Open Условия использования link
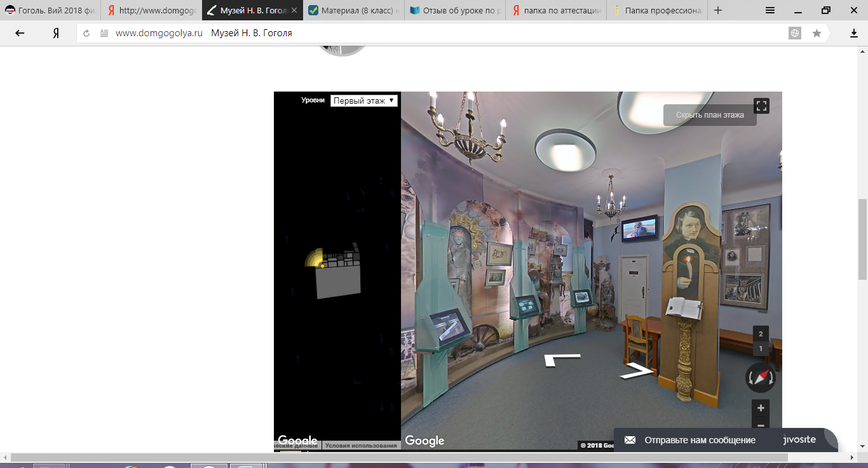The width and height of the screenshot is (868, 468). point(361,446)
